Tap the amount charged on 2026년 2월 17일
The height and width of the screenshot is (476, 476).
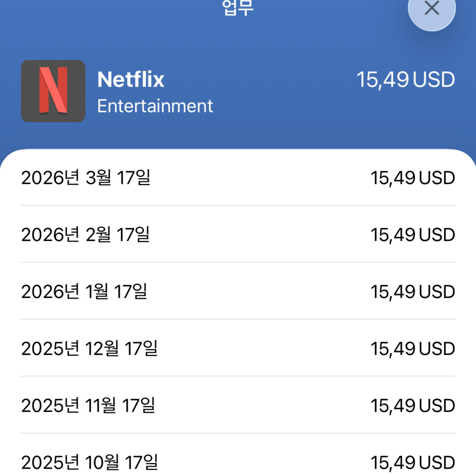coord(413,235)
